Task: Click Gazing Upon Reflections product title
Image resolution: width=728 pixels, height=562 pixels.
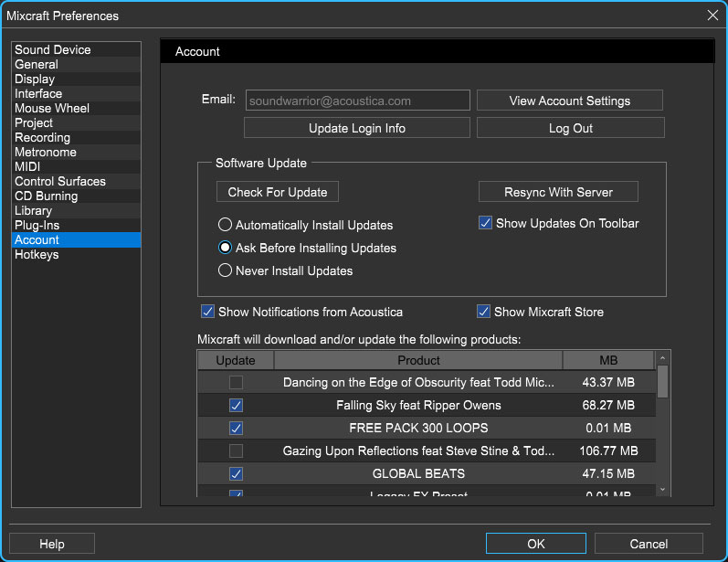Action: coord(418,451)
